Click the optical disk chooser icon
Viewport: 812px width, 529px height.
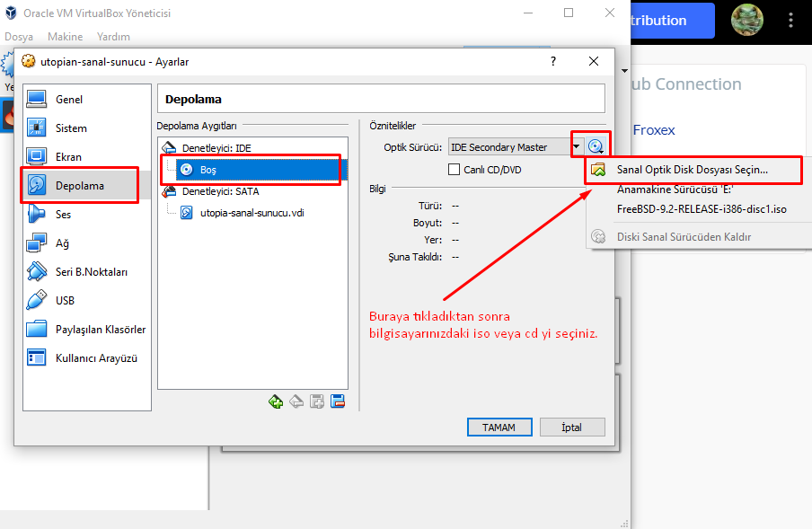[x=596, y=147]
